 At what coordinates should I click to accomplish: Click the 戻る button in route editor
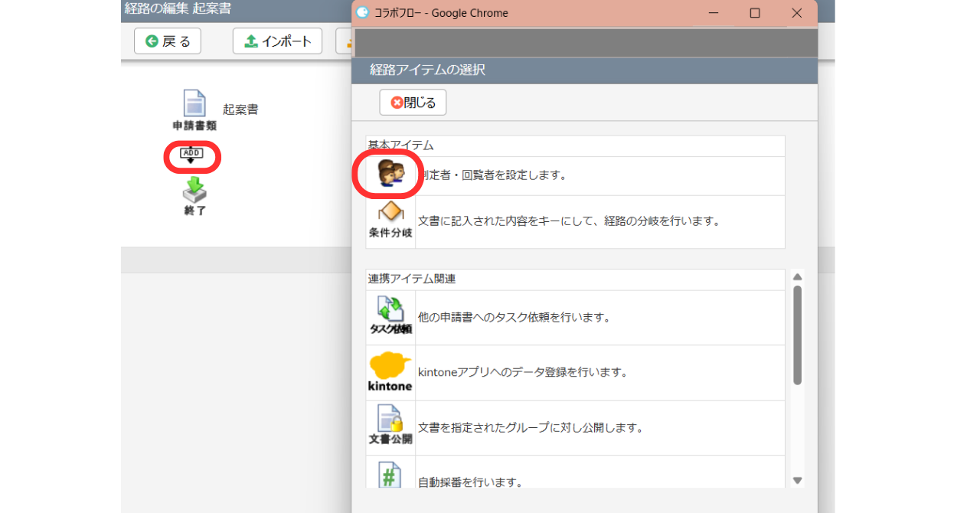coord(168,41)
